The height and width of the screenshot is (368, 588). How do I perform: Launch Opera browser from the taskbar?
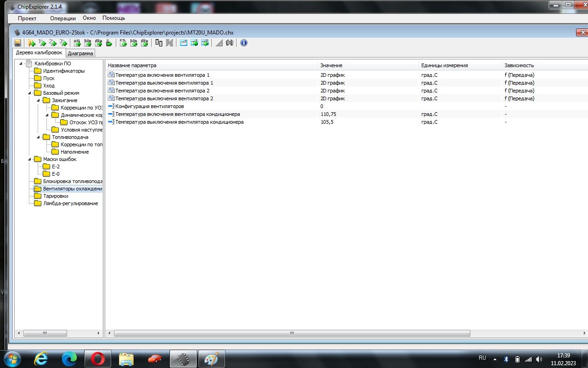pyautogui.click(x=97, y=359)
